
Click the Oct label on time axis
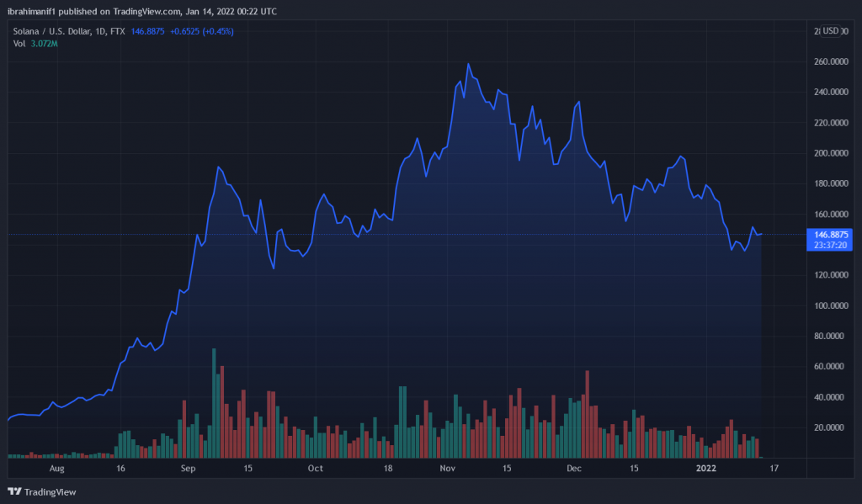315,467
